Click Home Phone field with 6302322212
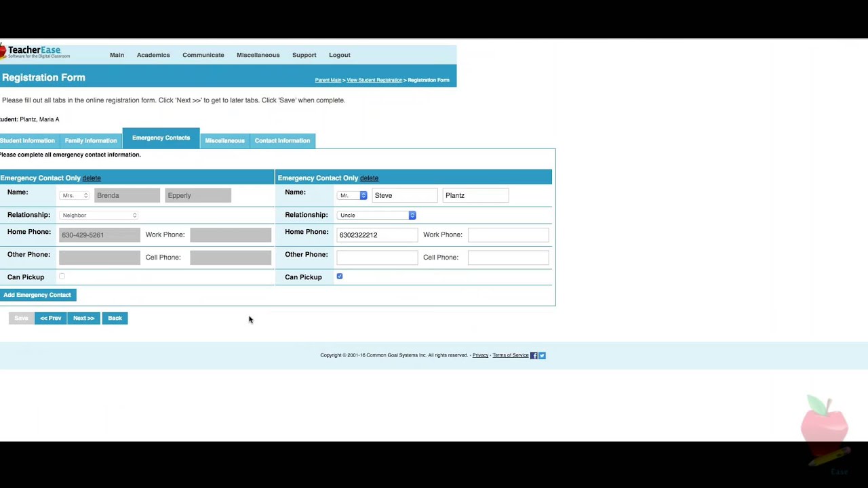The image size is (868, 488). 377,235
